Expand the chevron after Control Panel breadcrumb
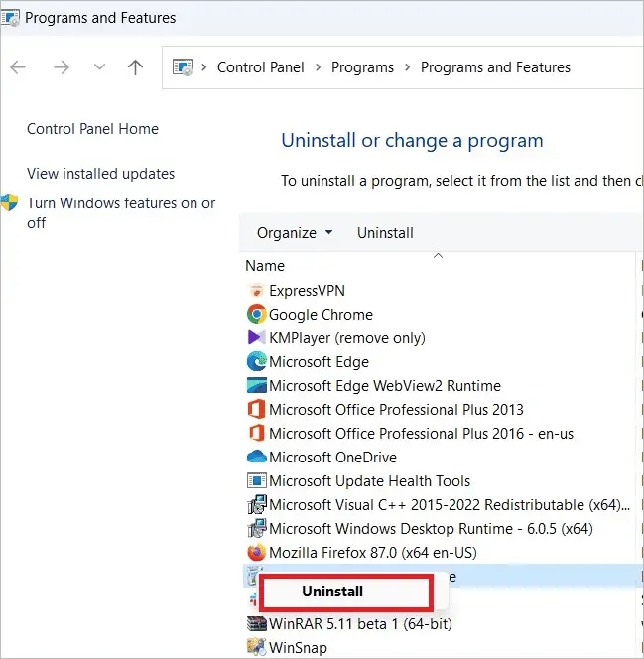Viewport: 644px width, 659px height. [x=318, y=67]
